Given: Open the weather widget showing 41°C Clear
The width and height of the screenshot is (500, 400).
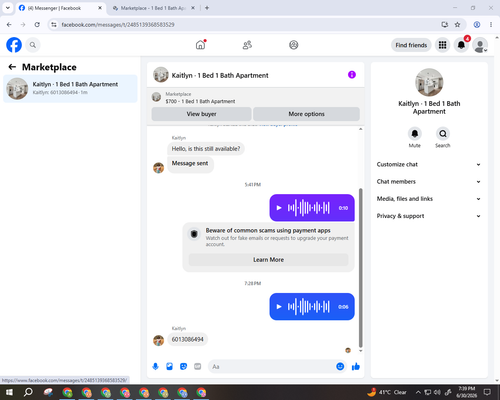Looking at the screenshot, I should (x=387, y=392).
